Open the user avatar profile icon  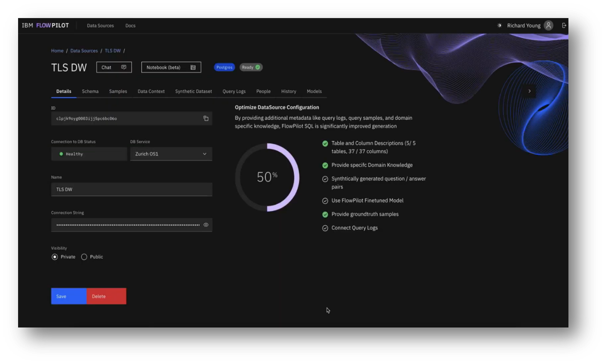(548, 25)
